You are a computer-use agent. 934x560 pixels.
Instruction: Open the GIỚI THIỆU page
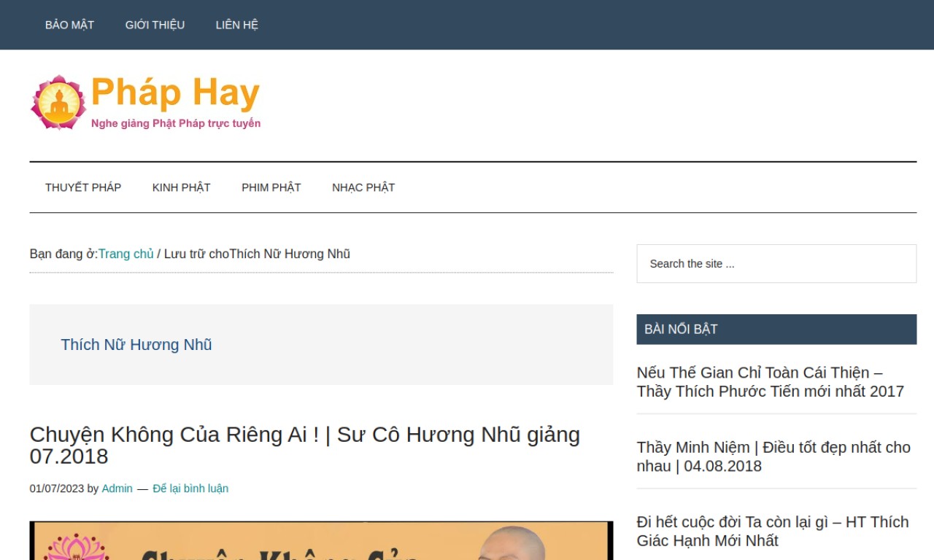[155, 25]
